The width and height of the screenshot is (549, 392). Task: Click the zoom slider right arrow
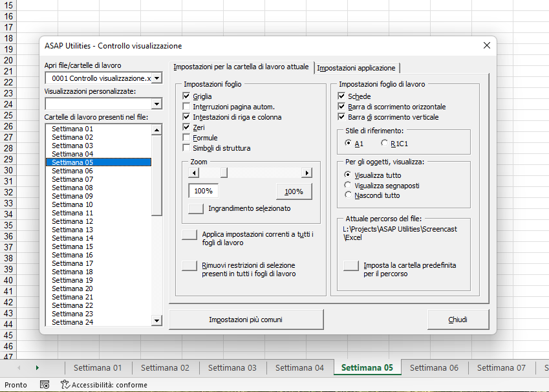pyautogui.click(x=307, y=173)
